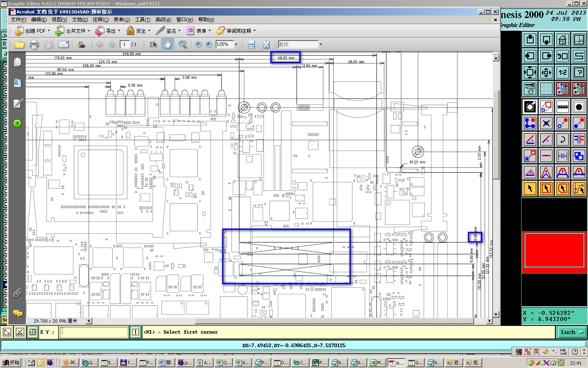This screenshot has width=588, height=368.
Task: Click the polygon select arrow icon
Action: (x=563, y=188)
